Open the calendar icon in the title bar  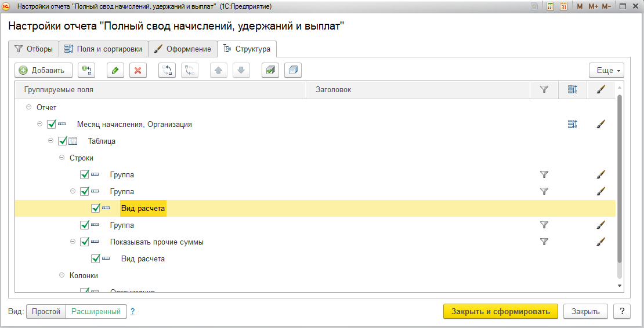pos(564,6)
